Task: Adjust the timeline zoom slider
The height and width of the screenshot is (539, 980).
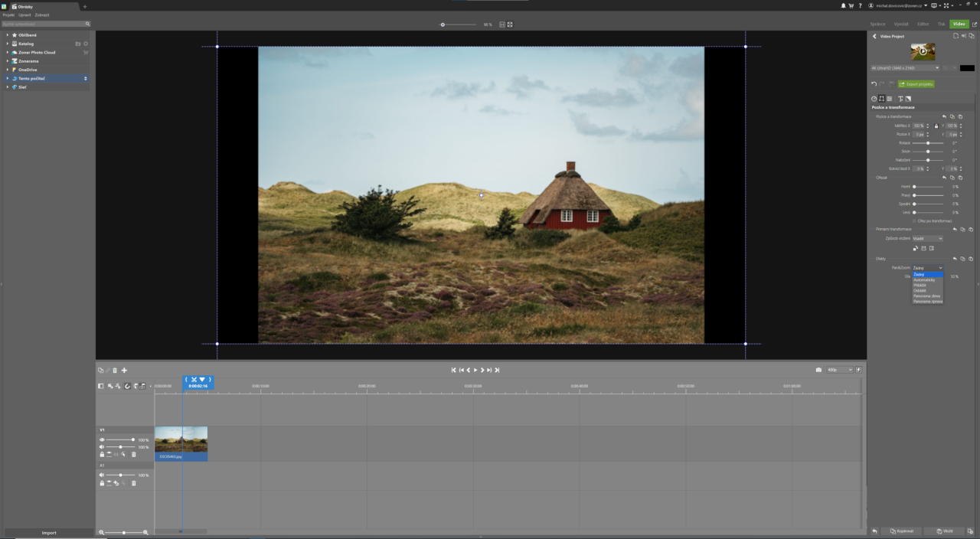Action: coord(122,531)
